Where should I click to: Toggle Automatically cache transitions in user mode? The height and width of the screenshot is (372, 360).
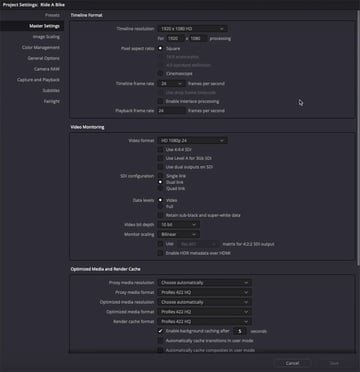pyautogui.click(x=160, y=341)
